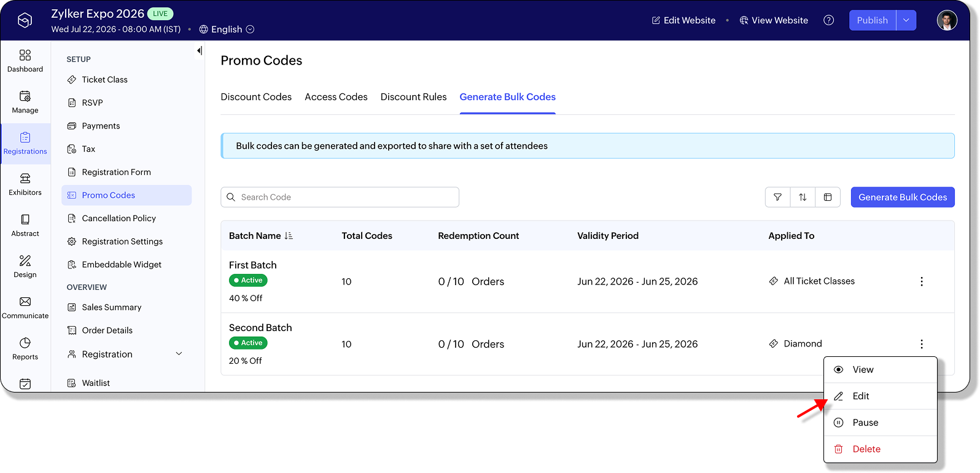
Task: Switch to Discount Codes tab
Action: coord(256,97)
